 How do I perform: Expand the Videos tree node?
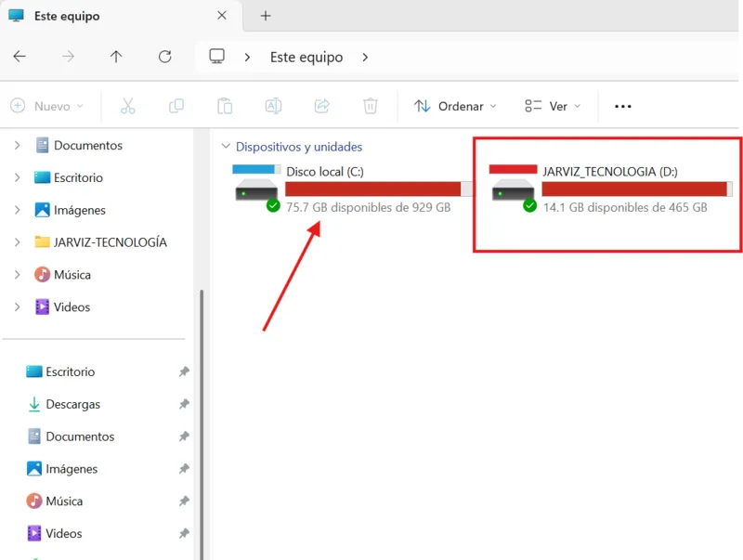(x=17, y=307)
